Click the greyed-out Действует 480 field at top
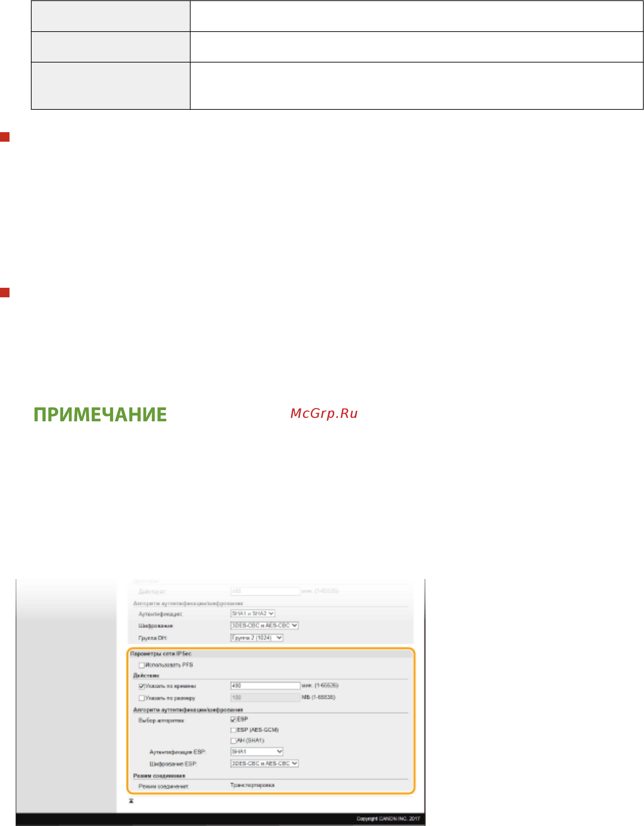644x826 pixels. [x=265, y=592]
